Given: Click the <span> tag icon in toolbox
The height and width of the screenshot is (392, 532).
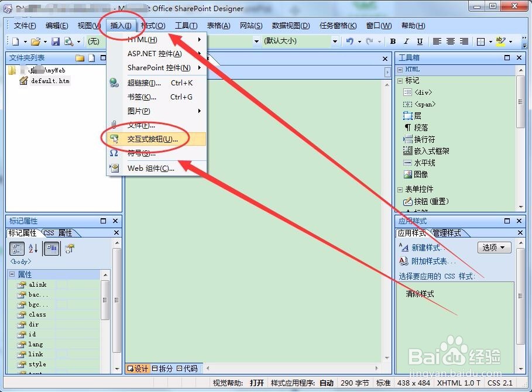Looking at the screenshot, I should pos(407,104).
